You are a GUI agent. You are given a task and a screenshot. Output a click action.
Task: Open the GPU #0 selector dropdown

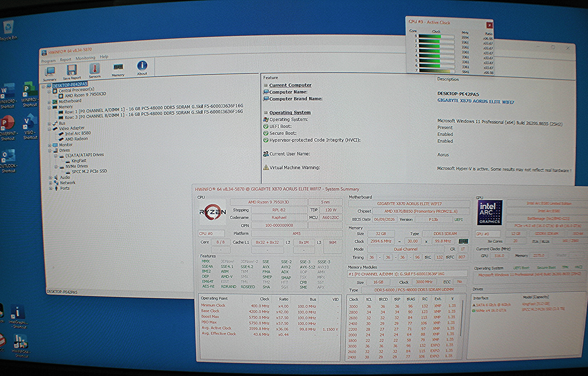(x=488, y=234)
